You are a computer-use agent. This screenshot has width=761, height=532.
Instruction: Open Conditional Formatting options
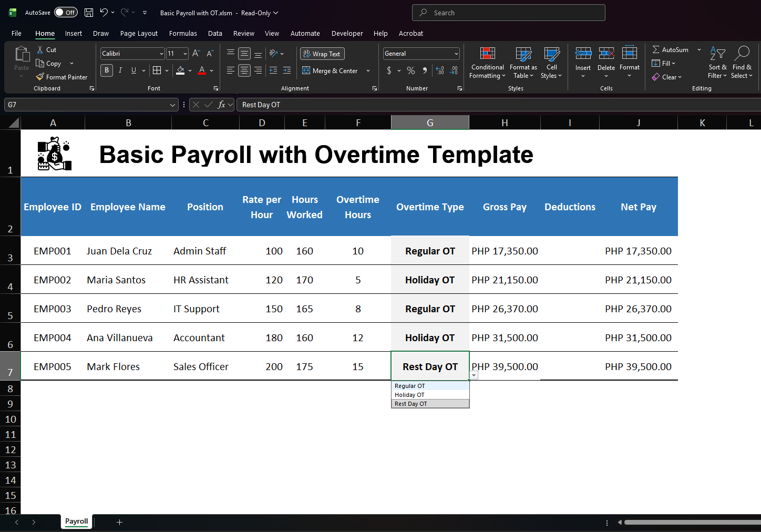click(x=487, y=63)
